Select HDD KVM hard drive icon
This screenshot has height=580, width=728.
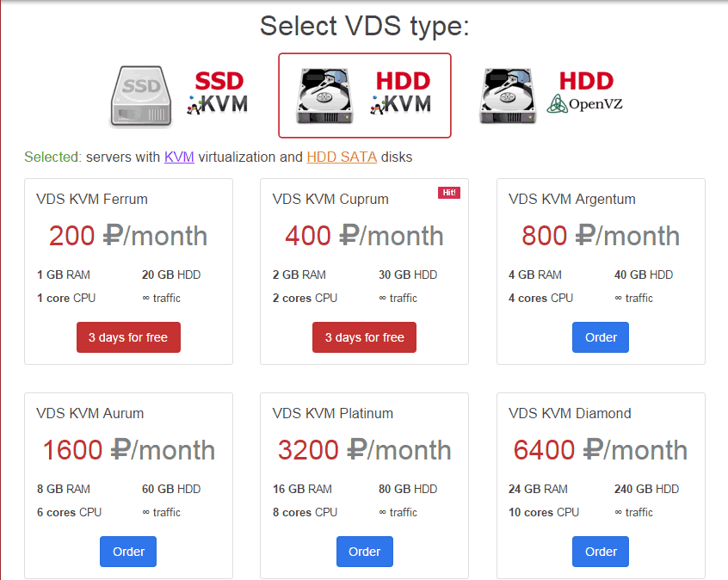[324, 96]
